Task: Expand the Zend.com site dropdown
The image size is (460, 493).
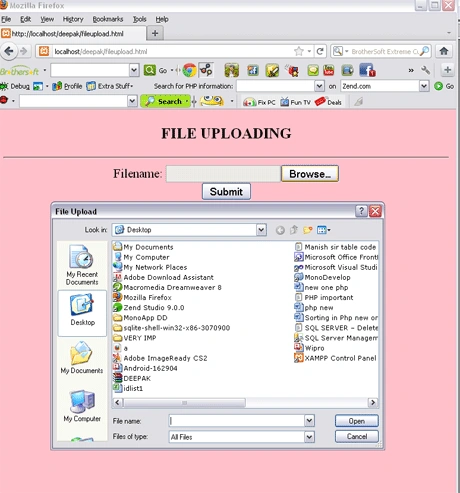Action: [x=424, y=86]
